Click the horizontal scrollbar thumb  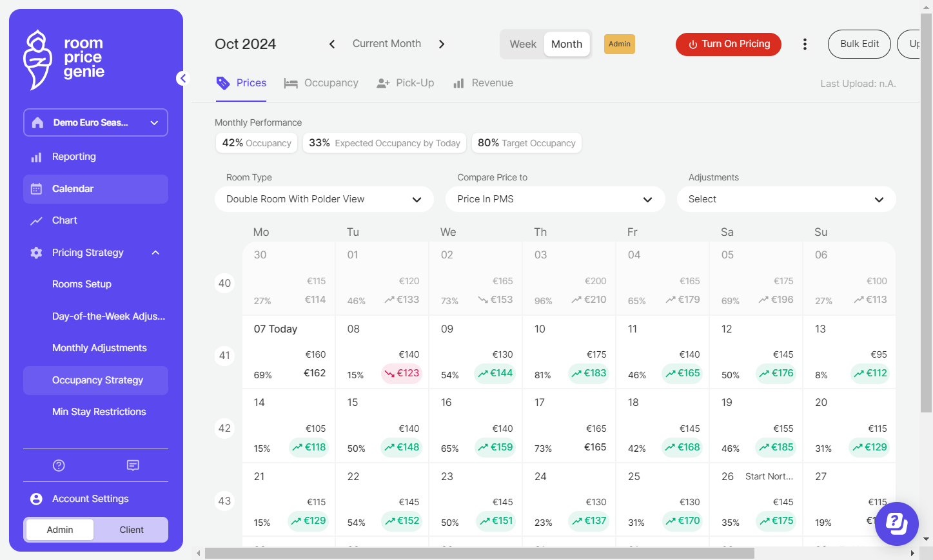pos(479,553)
